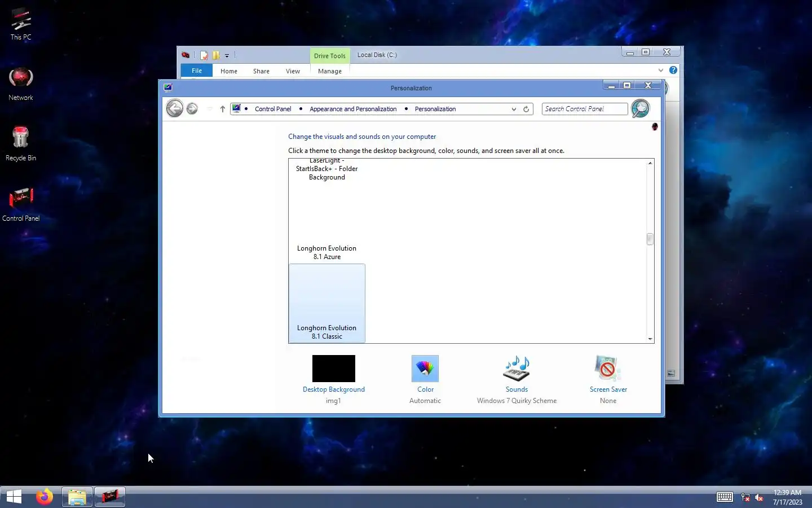
Task: Click Control Panel breadcrumb
Action: [273, 109]
